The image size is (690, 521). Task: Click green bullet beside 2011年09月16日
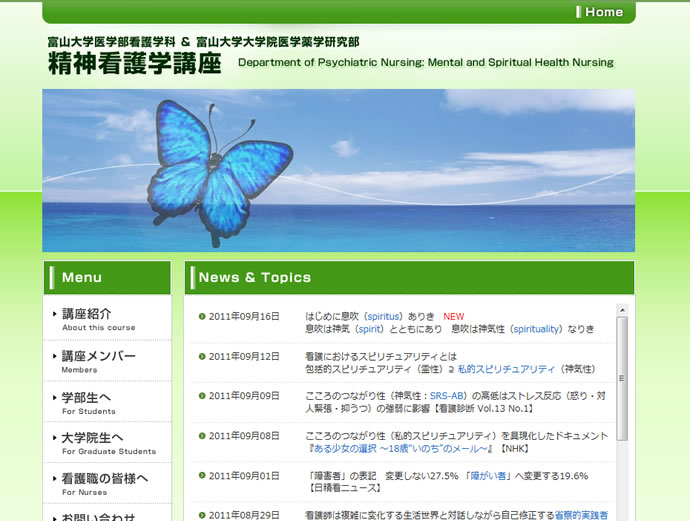pos(202,316)
